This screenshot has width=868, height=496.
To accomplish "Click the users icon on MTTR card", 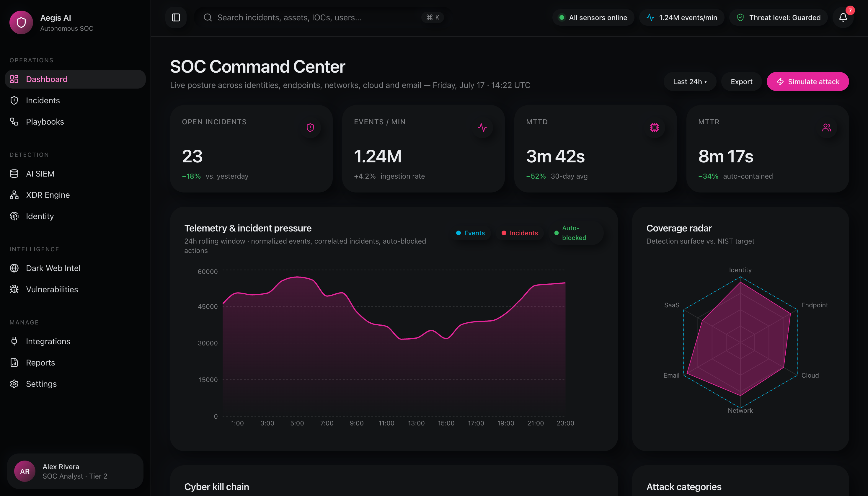I will click(x=826, y=128).
